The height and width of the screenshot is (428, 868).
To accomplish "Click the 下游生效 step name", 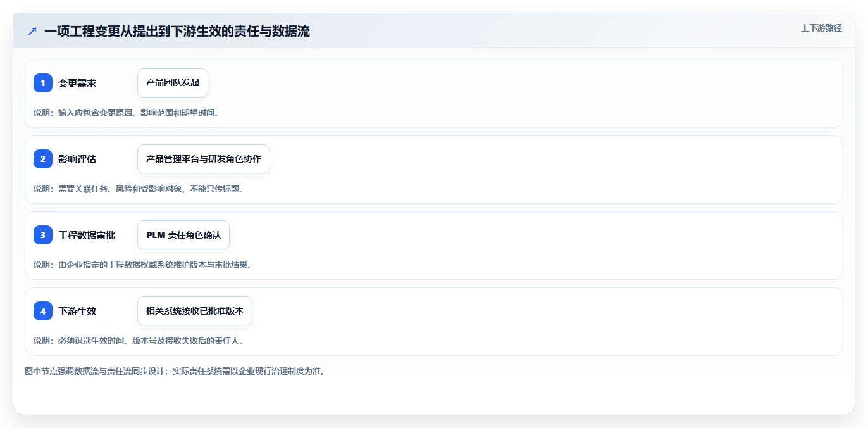I will tap(77, 311).
